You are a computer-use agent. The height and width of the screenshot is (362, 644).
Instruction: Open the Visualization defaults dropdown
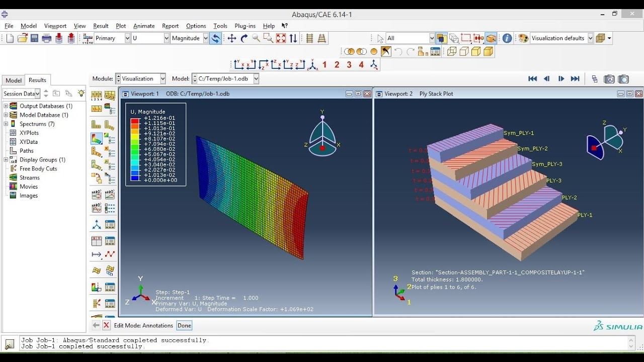[x=591, y=38]
